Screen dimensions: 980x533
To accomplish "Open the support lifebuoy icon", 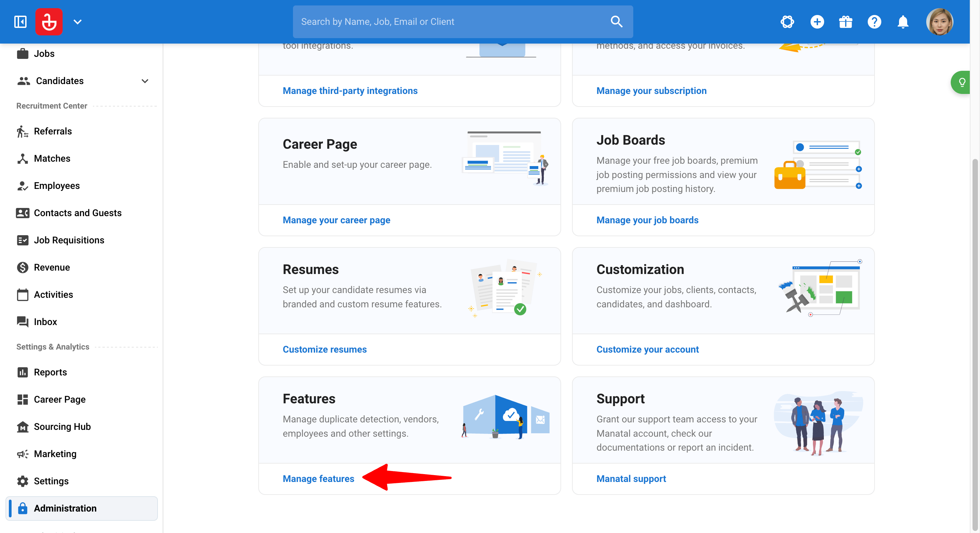I will click(x=787, y=22).
